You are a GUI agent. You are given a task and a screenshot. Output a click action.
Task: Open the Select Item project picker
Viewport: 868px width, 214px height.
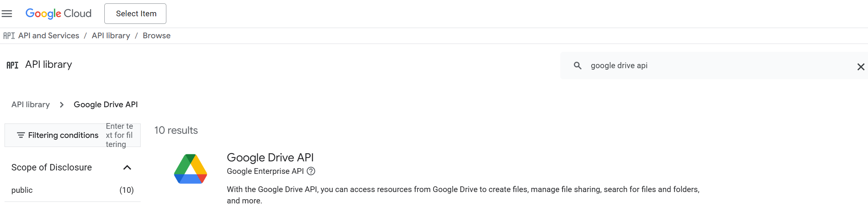[x=135, y=14]
